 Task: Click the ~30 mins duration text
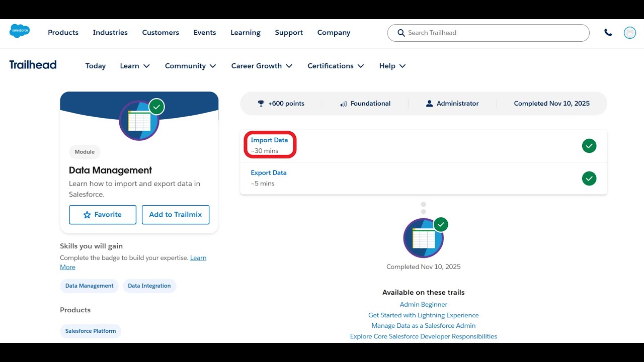point(265,151)
